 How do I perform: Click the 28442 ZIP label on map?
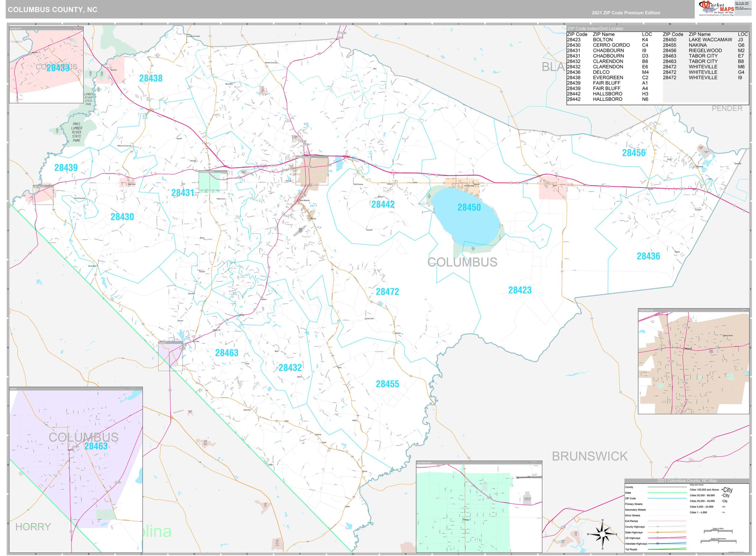point(383,204)
